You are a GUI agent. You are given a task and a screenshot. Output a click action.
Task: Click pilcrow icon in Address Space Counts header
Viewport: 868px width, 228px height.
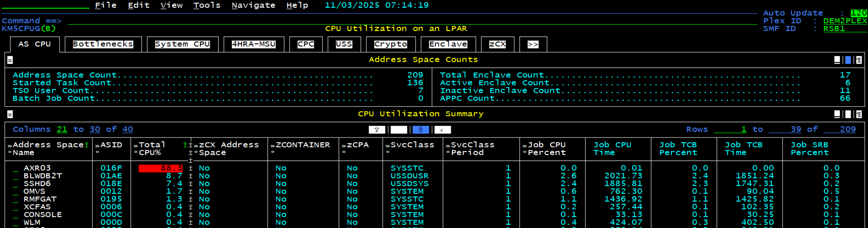pyautogui.click(x=859, y=60)
